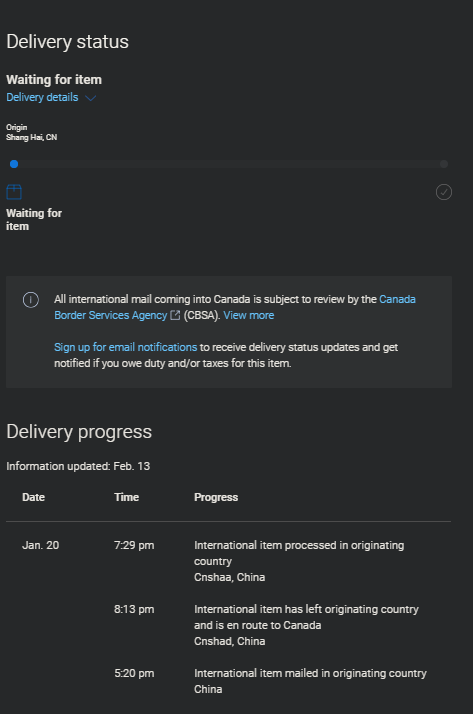Click Sign up for email notifications
Screen dimensions: 473x714
point(126,347)
